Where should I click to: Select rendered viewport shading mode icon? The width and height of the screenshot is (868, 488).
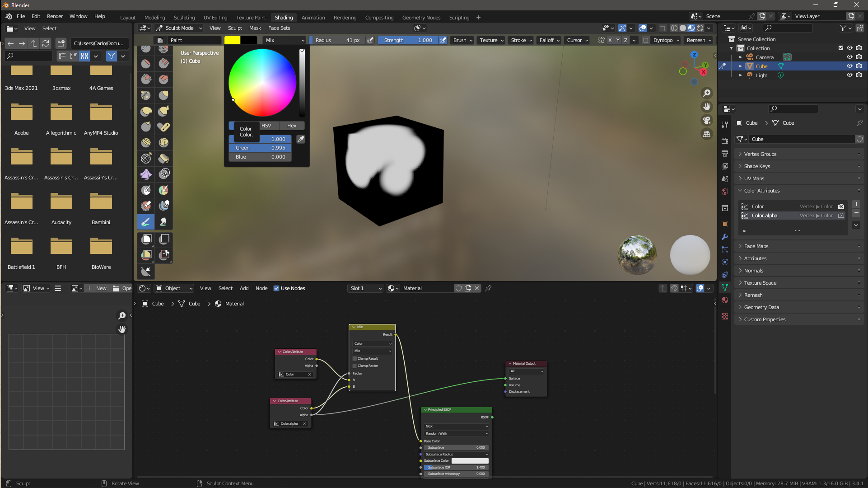tap(700, 28)
